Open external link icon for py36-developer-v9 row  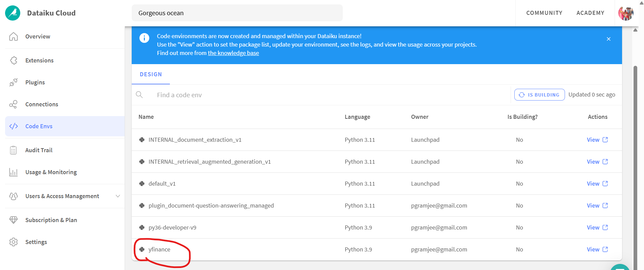coord(605,227)
